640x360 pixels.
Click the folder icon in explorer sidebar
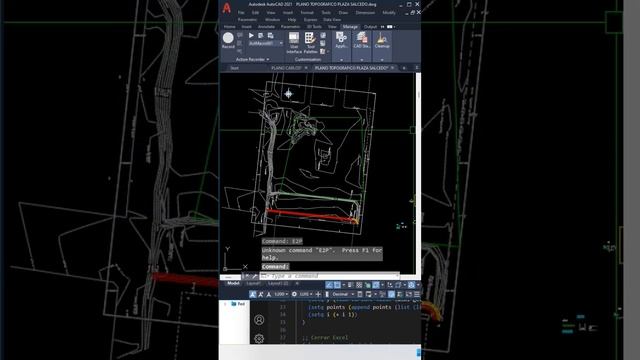(x=234, y=304)
